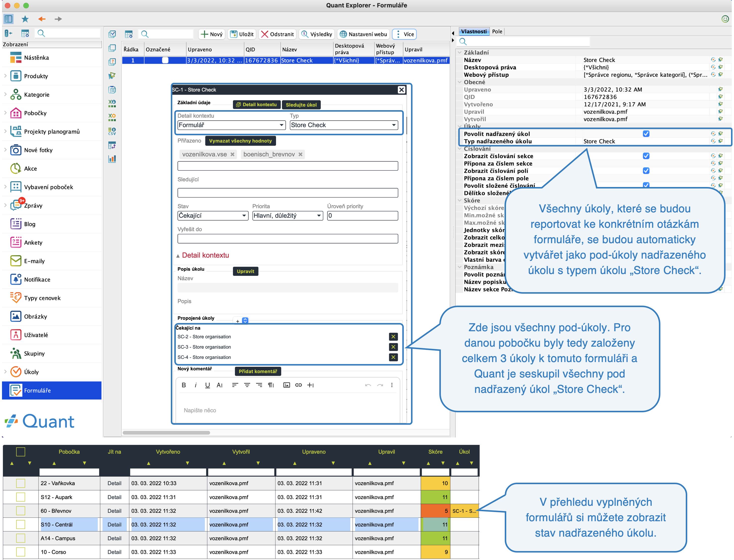Toggle Zobrazit číslování polí checkbox
734x560 pixels.
pos(646,171)
